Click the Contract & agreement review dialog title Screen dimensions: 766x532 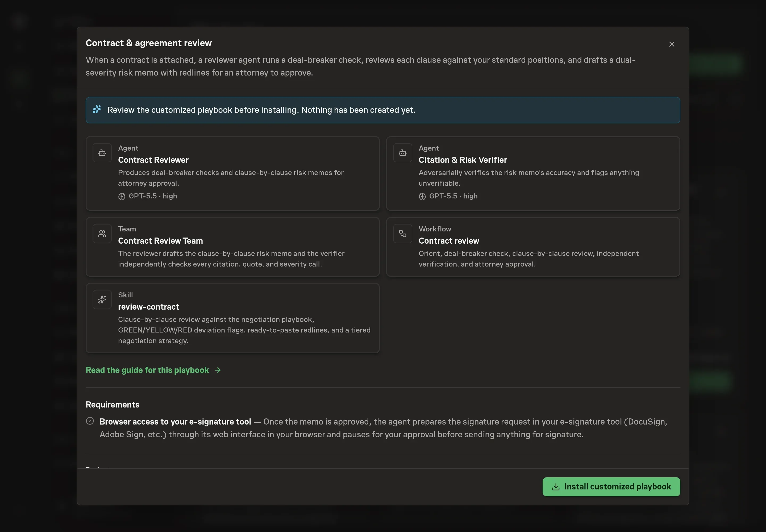149,43
